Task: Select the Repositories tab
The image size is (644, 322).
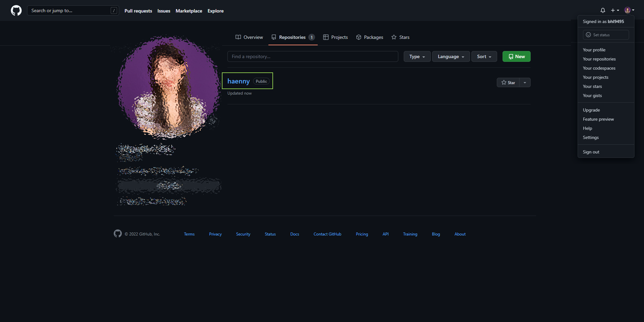Action: coord(293,37)
